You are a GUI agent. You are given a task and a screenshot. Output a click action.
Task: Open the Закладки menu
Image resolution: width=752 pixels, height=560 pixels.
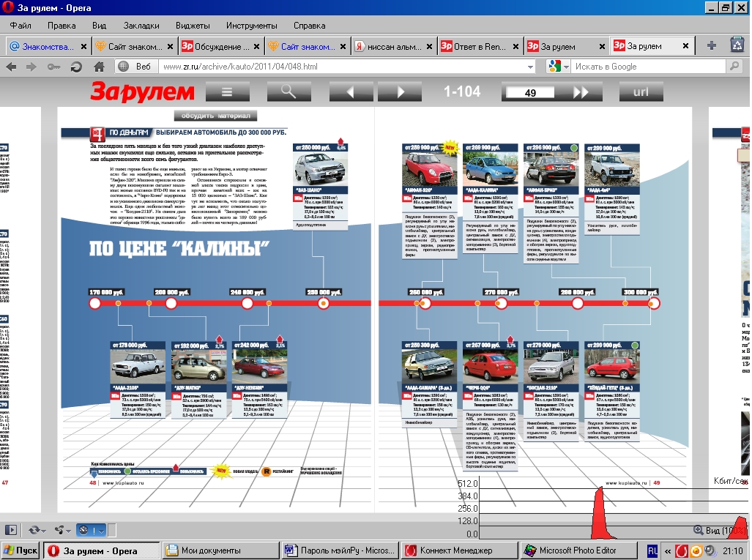[x=141, y=26]
